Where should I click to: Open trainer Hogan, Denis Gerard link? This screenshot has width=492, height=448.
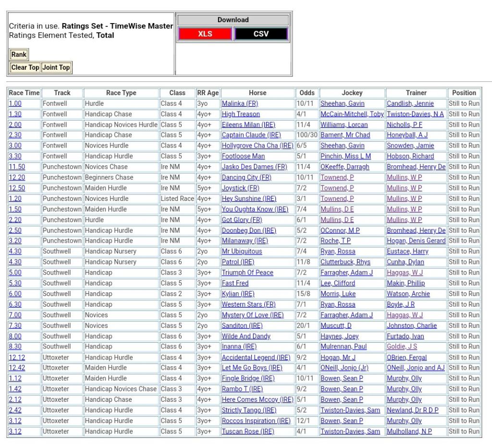pyautogui.click(x=416, y=241)
